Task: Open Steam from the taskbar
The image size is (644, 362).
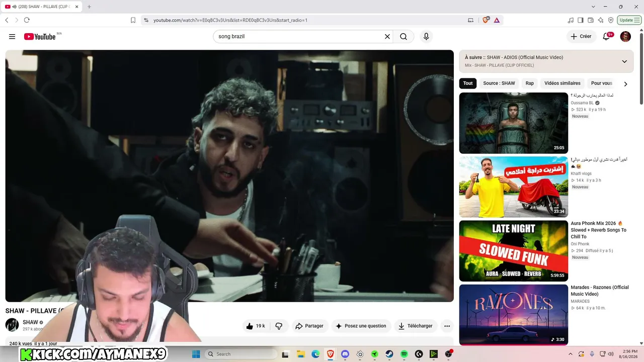Action: click(x=389, y=354)
